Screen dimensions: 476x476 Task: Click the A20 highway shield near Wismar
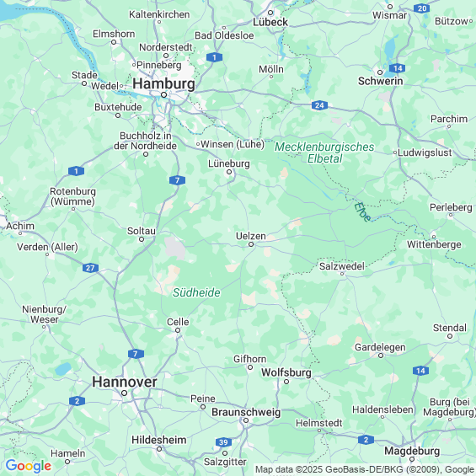click(422, 8)
